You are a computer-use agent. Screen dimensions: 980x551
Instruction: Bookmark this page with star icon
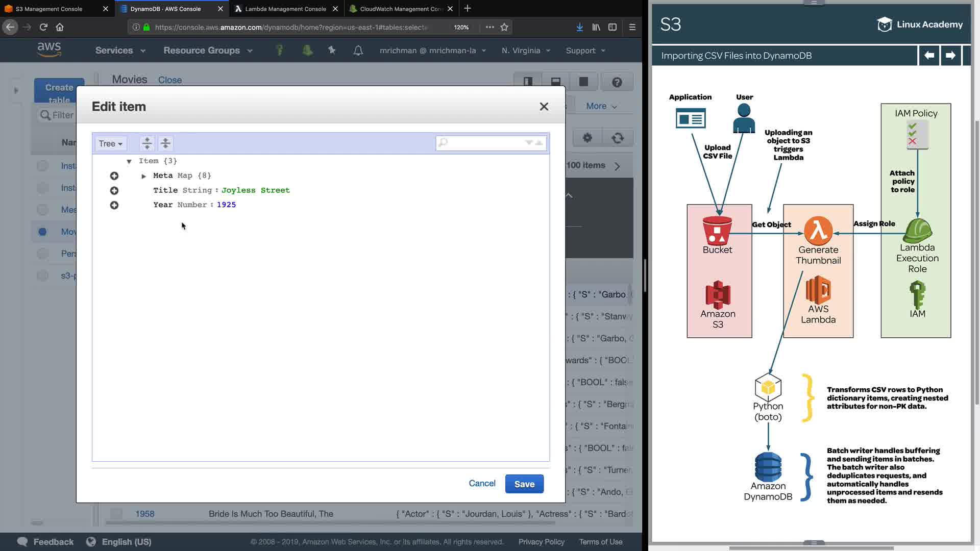tap(504, 27)
